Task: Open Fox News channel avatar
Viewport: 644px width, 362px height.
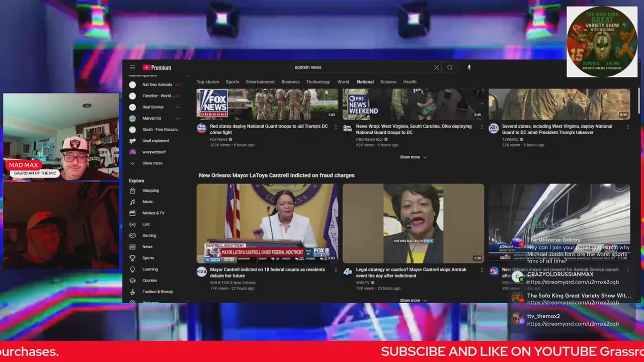Action: coord(202,128)
